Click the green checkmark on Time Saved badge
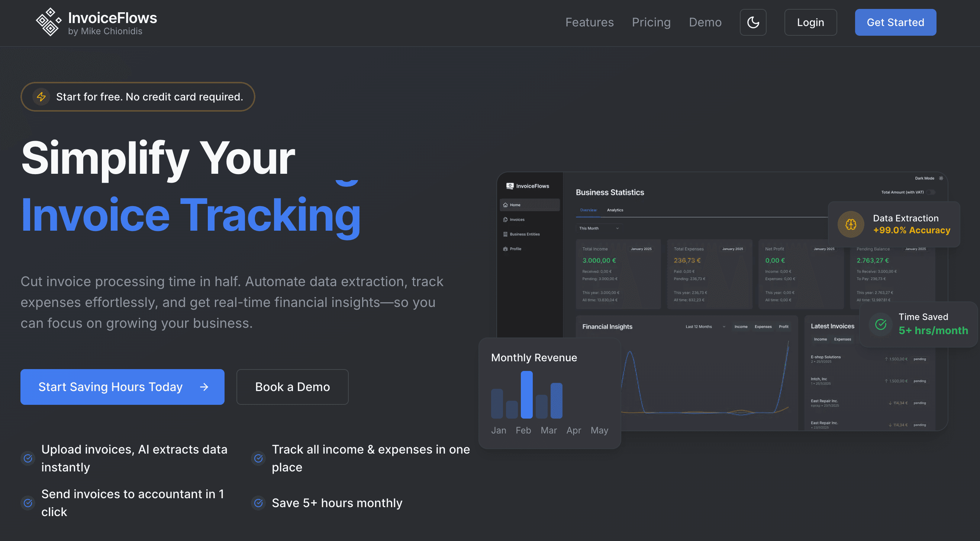This screenshot has height=541, width=980. [x=881, y=324]
